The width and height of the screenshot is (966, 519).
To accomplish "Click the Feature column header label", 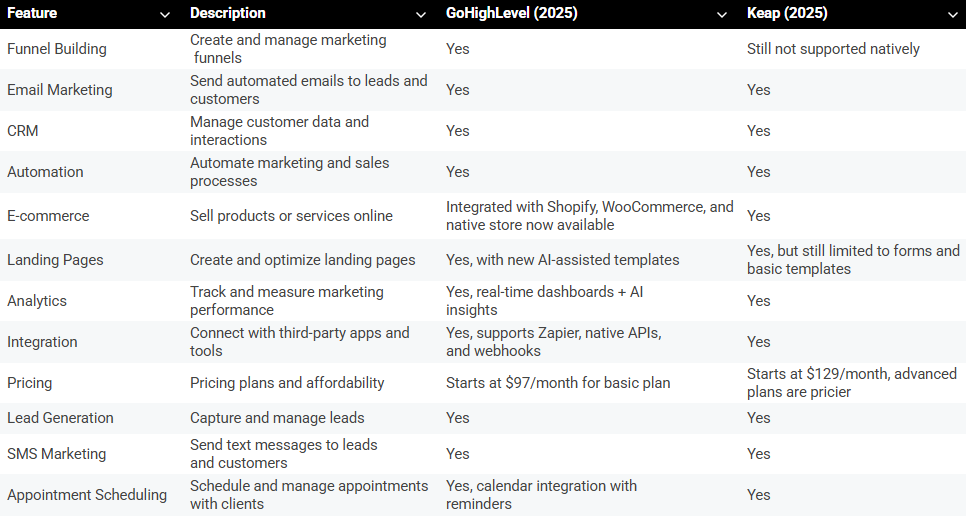I will coord(32,14).
